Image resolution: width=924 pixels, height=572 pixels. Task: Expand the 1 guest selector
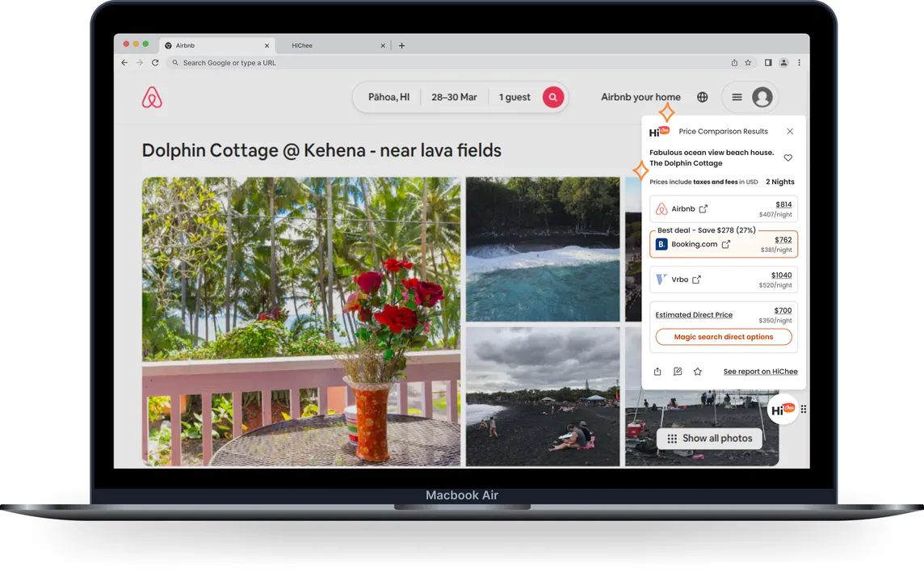514,97
